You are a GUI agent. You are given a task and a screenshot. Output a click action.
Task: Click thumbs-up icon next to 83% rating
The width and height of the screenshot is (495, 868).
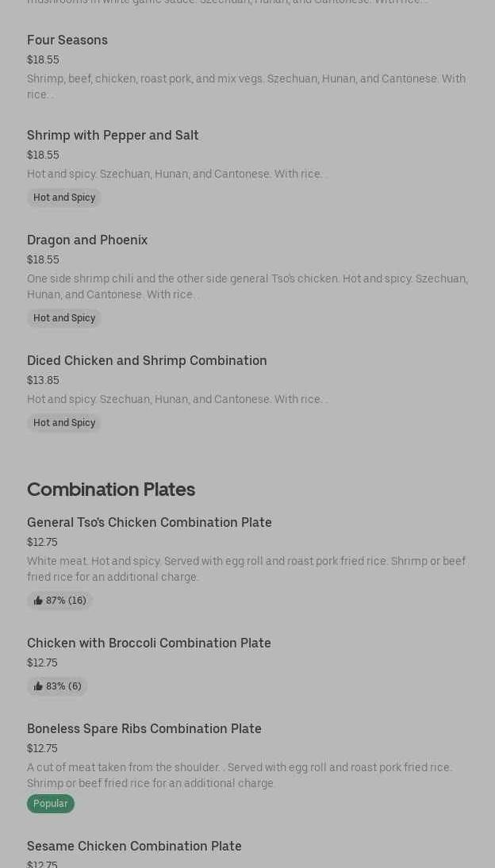click(38, 686)
